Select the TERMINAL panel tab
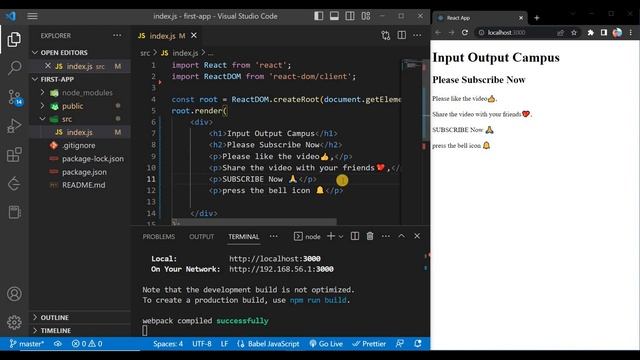This screenshot has width=640, height=360. click(x=244, y=237)
